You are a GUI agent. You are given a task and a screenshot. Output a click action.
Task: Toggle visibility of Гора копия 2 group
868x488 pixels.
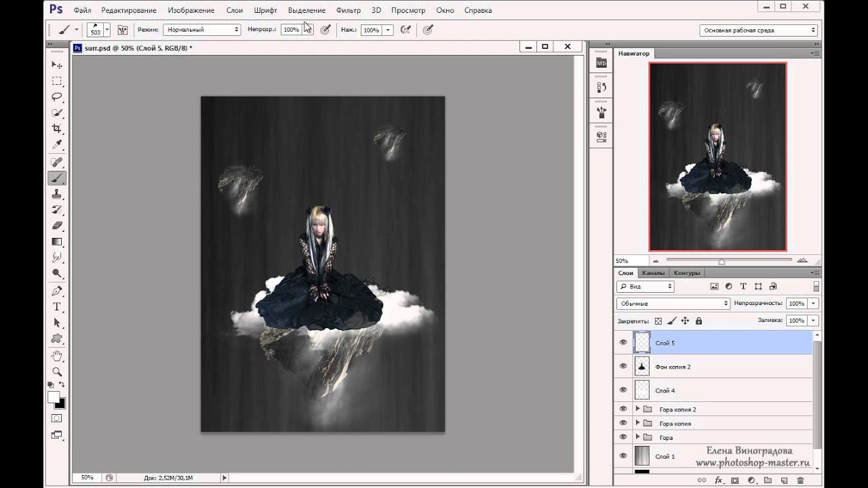point(623,409)
